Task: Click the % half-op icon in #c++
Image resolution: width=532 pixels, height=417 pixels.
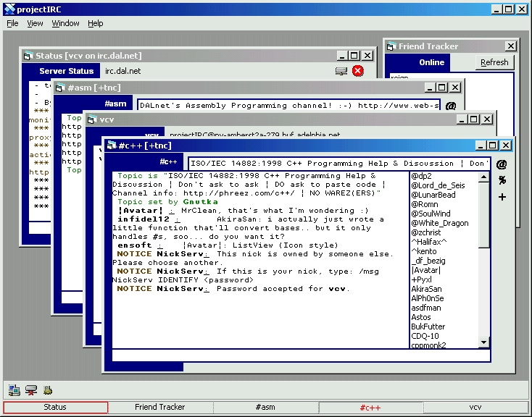Action: 502,180
